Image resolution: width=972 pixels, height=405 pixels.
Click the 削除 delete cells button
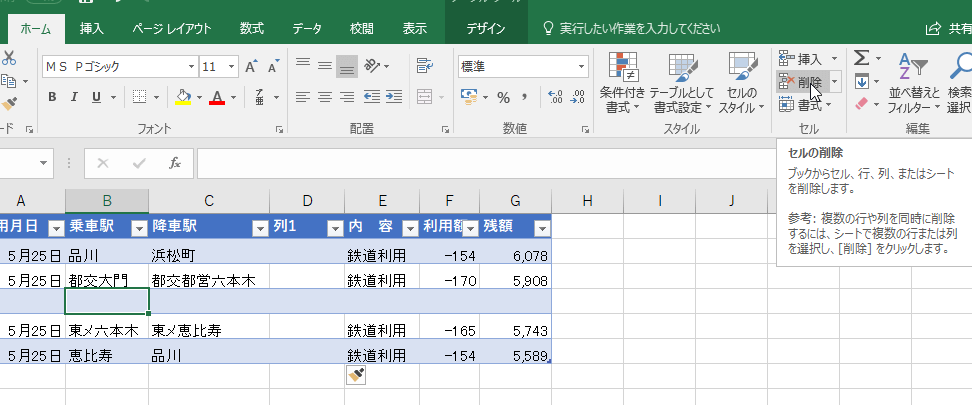pos(803,81)
